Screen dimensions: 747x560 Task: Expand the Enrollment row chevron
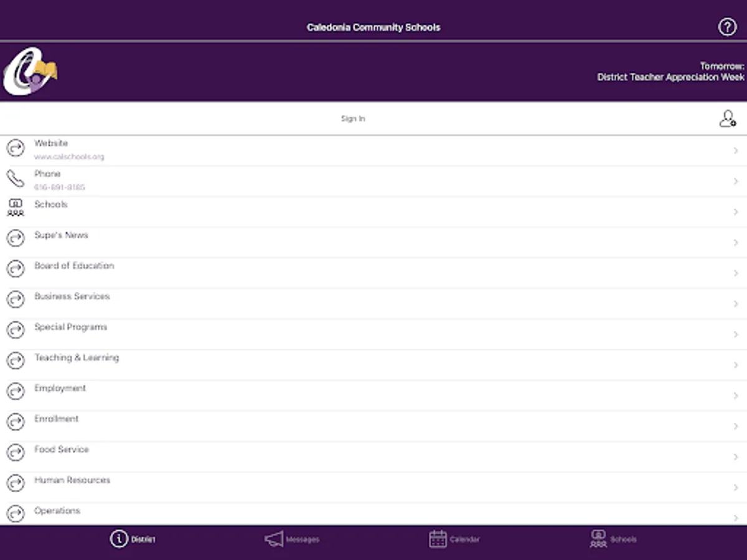[736, 426]
